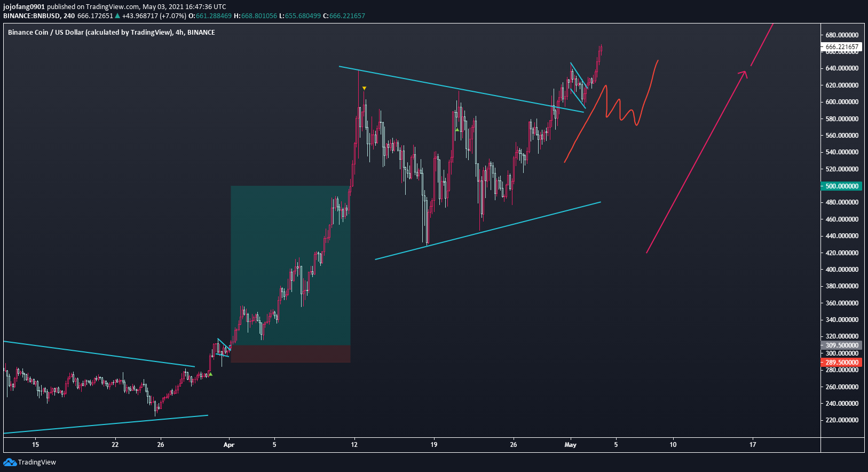
Task: Click the yellow down-triangle marker near 12 April
Action: (x=364, y=88)
